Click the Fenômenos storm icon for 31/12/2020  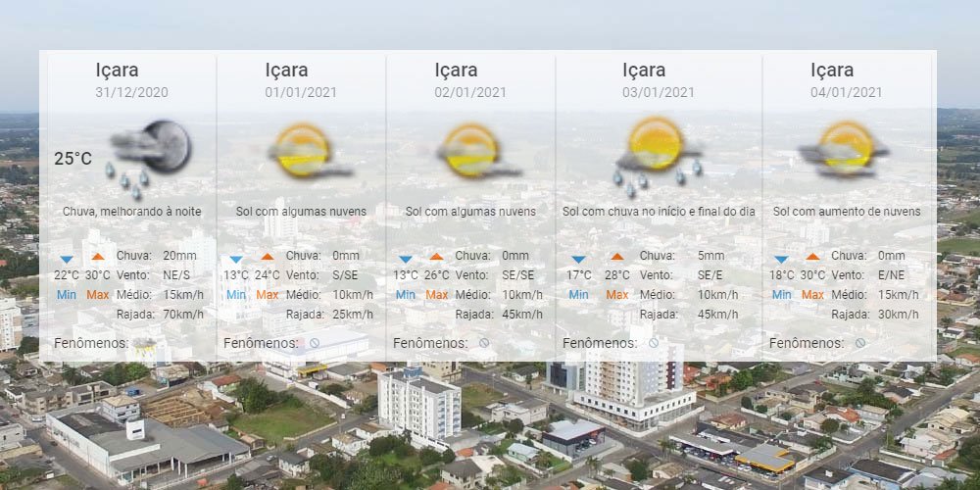tap(144, 344)
